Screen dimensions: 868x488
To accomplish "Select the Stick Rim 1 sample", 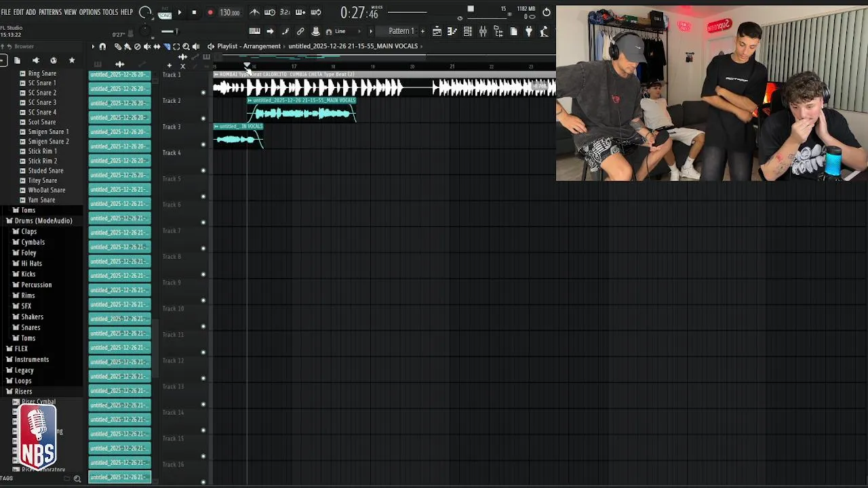I will tap(42, 151).
